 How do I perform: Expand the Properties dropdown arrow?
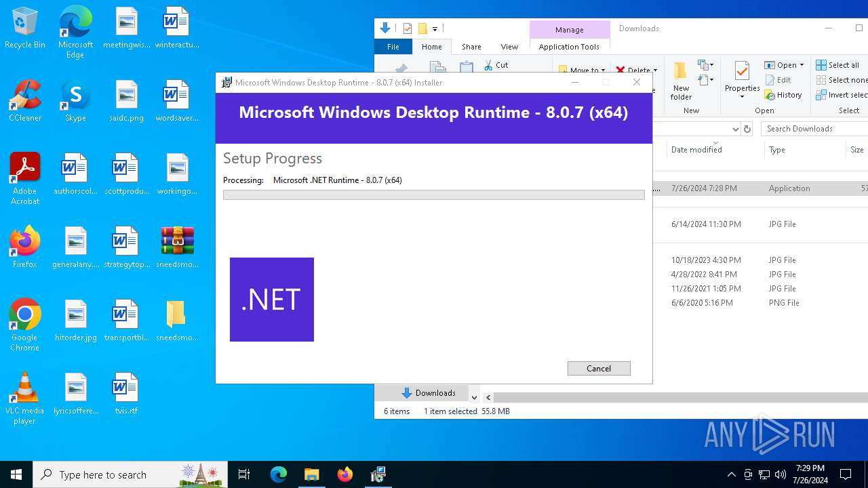coord(742,96)
